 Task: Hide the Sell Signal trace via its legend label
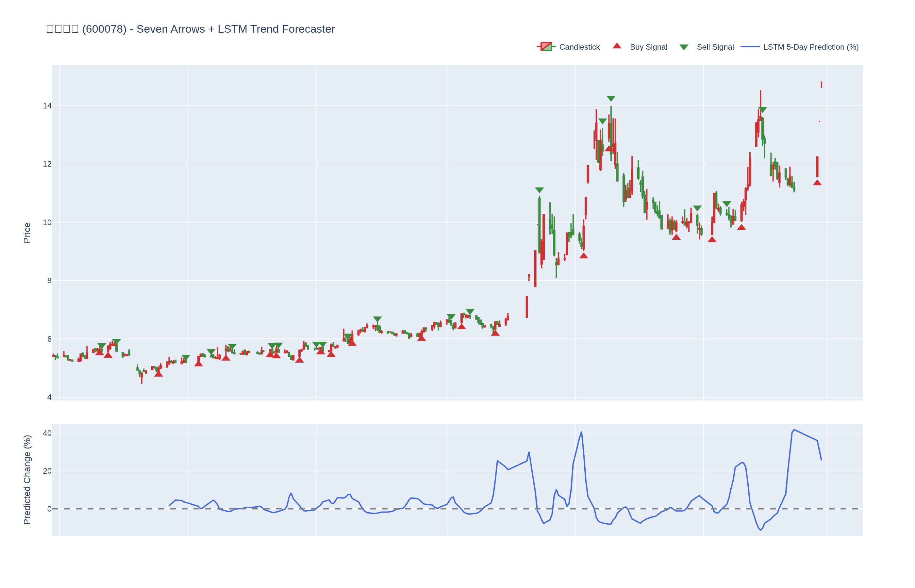tap(715, 47)
